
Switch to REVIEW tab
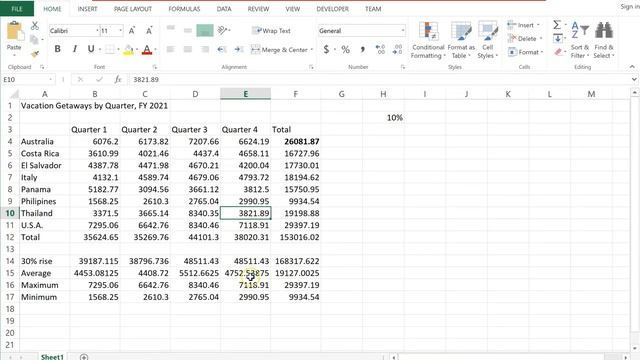258,9
